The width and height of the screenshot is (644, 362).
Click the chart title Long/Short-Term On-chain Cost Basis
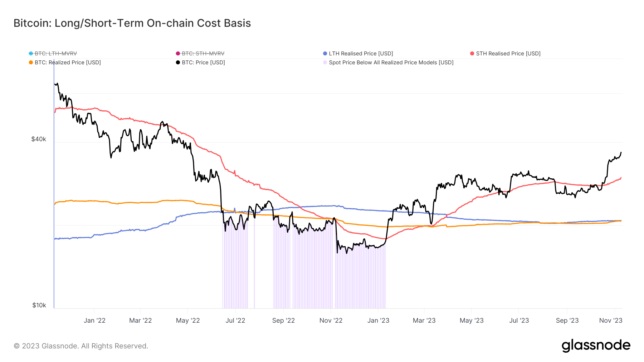click(132, 23)
